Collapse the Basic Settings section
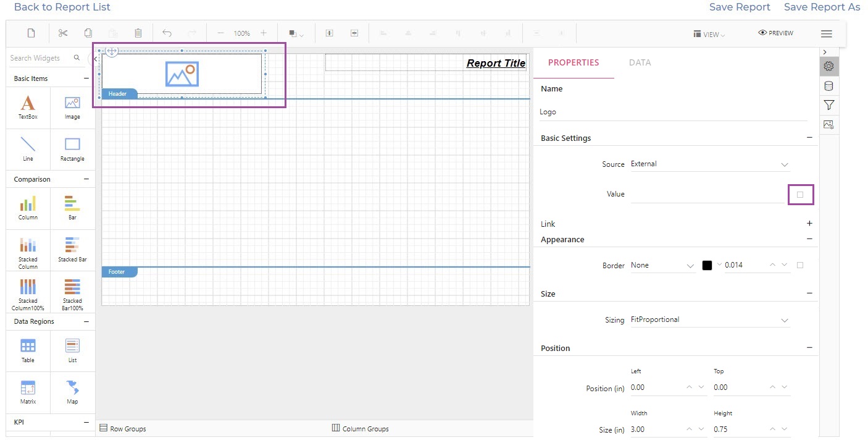 click(x=809, y=138)
